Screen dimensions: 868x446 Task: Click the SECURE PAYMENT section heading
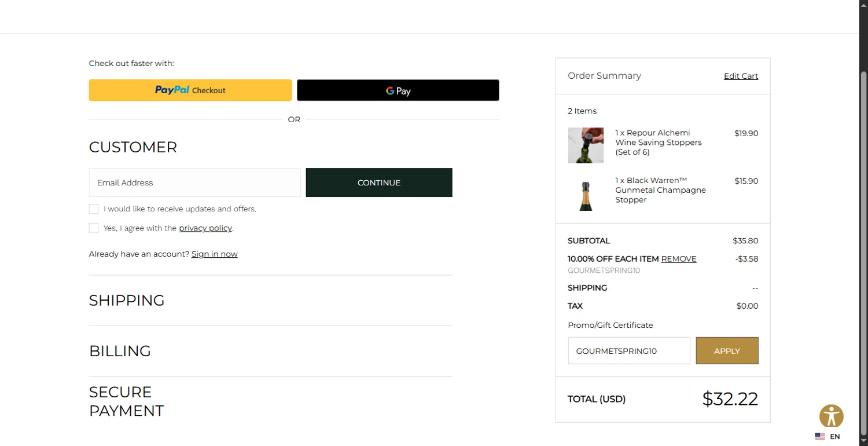click(x=126, y=401)
